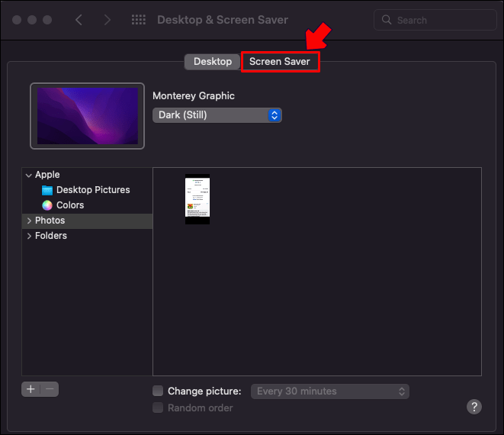
Task: Add a folder with plus button
Action: (30, 389)
